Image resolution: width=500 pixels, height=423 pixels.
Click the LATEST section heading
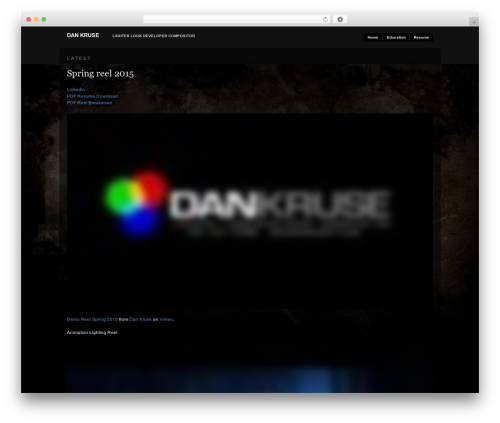[x=79, y=58]
